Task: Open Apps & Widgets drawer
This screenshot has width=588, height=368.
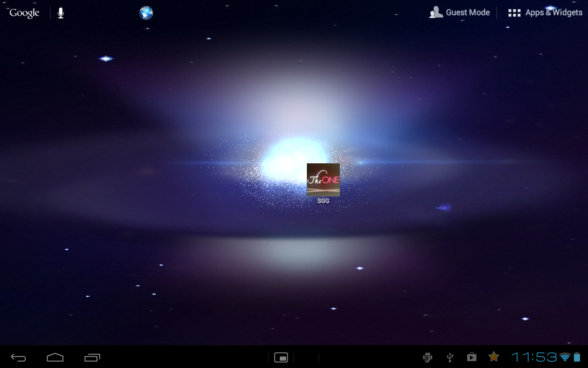Action: click(x=545, y=12)
